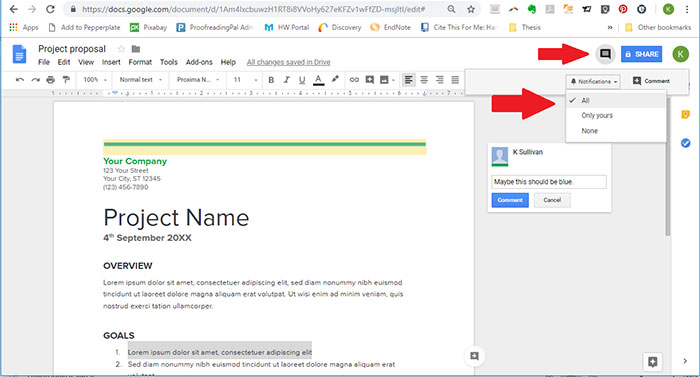The height and width of the screenshot is (377, 700).
Task: Click the move to folder icon
Action: tap(136, 49)
